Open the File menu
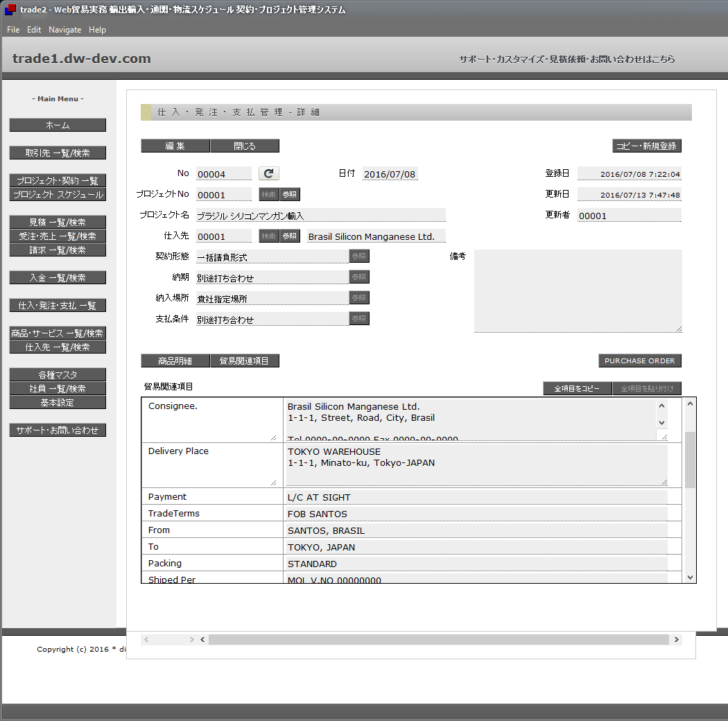This screenshot has height=721, width=728. point(13,30)
